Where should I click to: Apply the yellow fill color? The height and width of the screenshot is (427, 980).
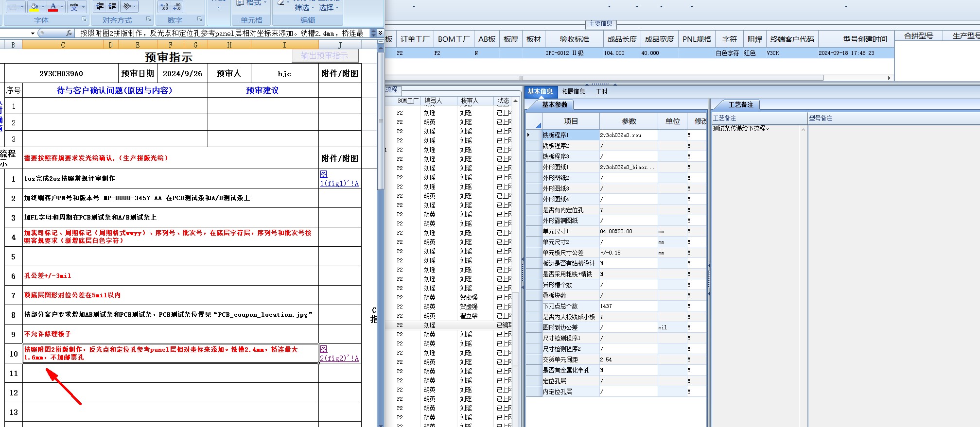point(34,6)
